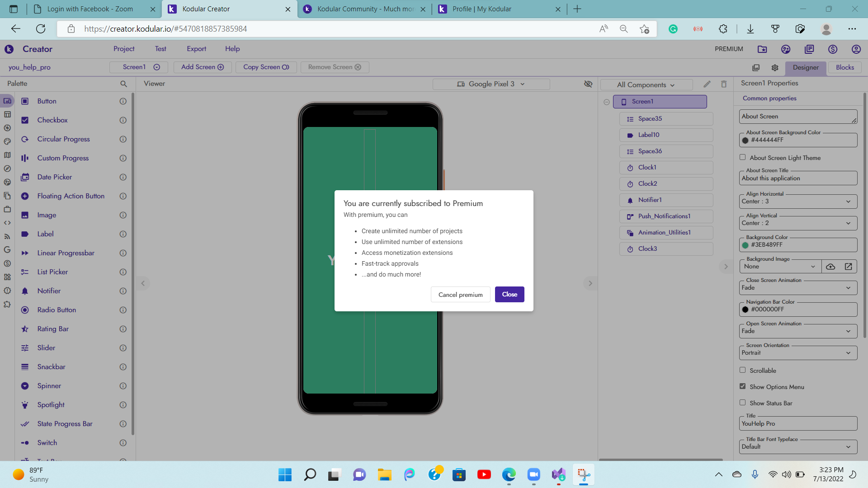Click the monetization dollar icon in header
Viewport: 868px width, 488px height.
[x=832, y=49]
